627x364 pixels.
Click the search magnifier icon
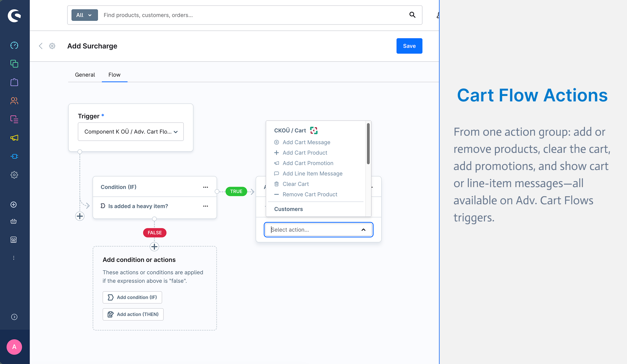click(412, 15)
